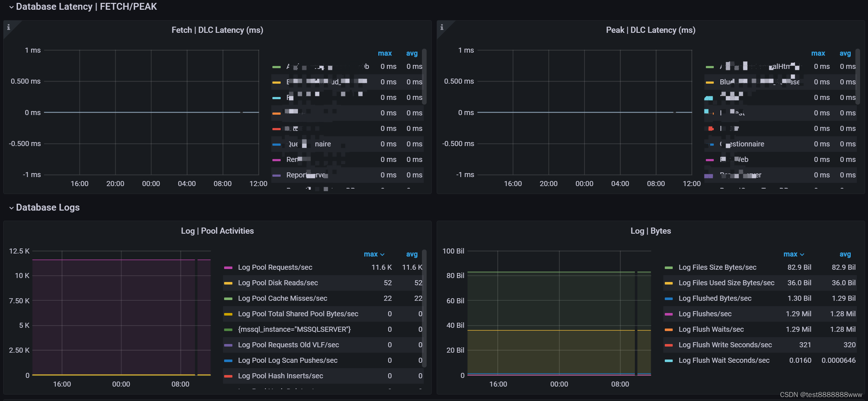Open the Log | Pool Activities panel title menu

(x=217, y=231)
